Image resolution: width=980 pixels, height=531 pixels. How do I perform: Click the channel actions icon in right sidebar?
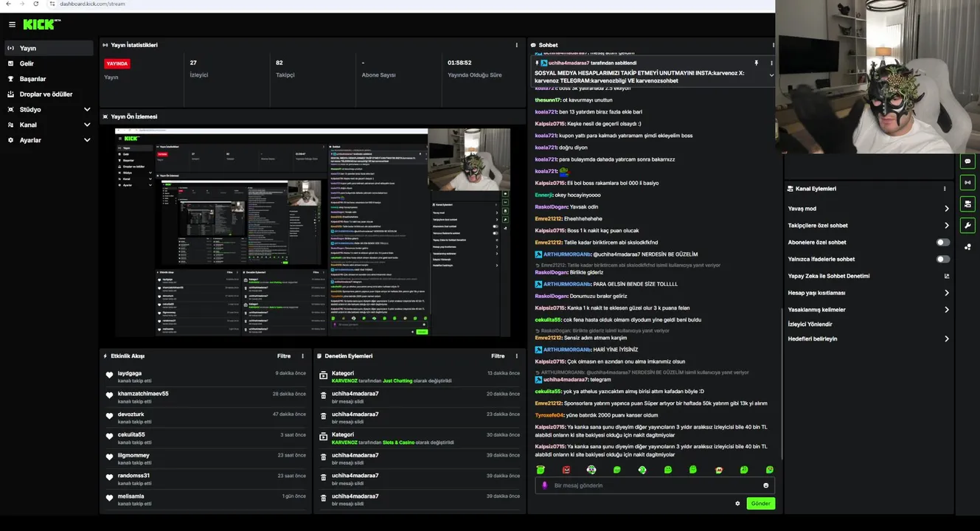tap(967, 204)
